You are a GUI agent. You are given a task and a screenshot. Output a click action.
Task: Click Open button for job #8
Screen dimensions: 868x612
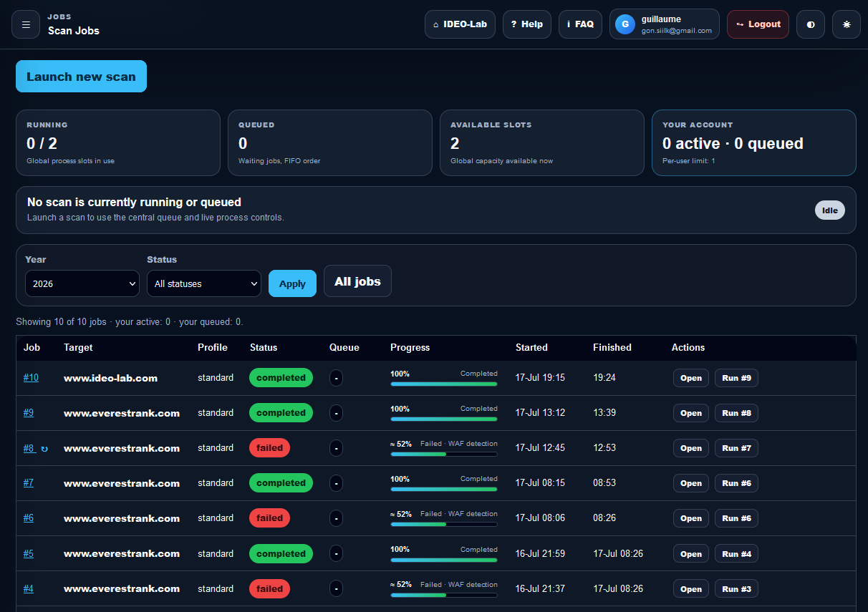tap(691, 448)
